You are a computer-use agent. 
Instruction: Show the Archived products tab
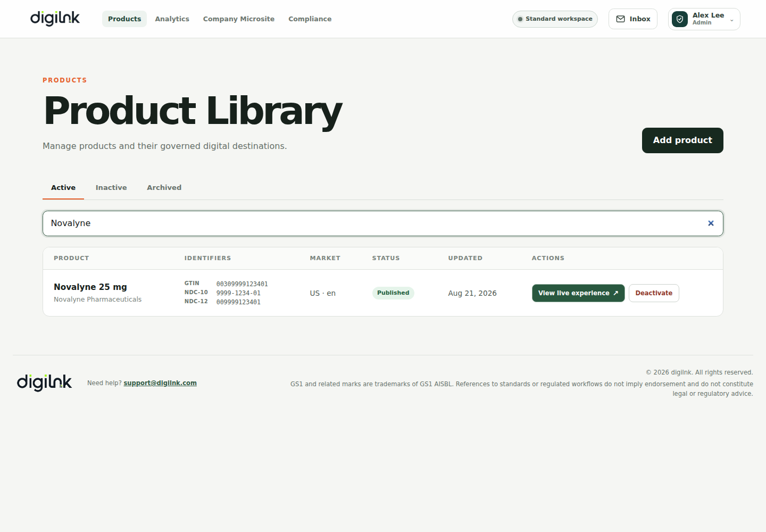point(164,188)
